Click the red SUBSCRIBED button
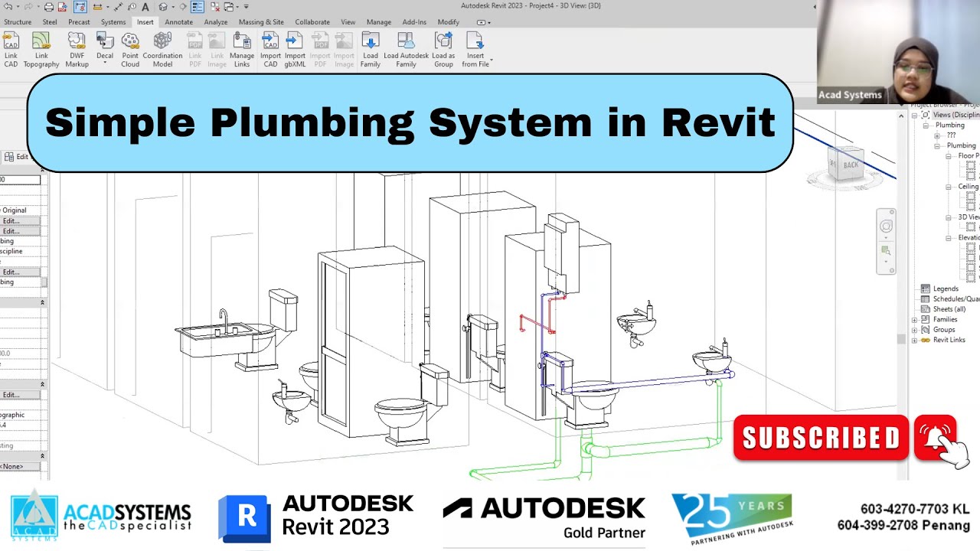Screen dimensions: 980x551 [x=821, y=438]
